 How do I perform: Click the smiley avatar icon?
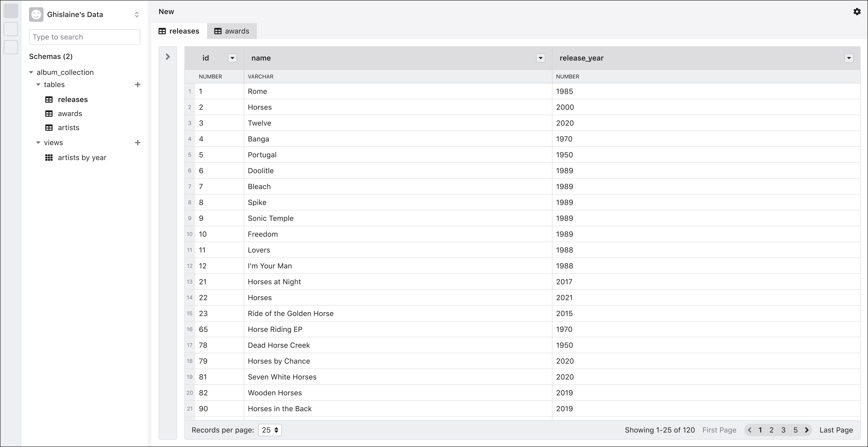pos(36,15)
